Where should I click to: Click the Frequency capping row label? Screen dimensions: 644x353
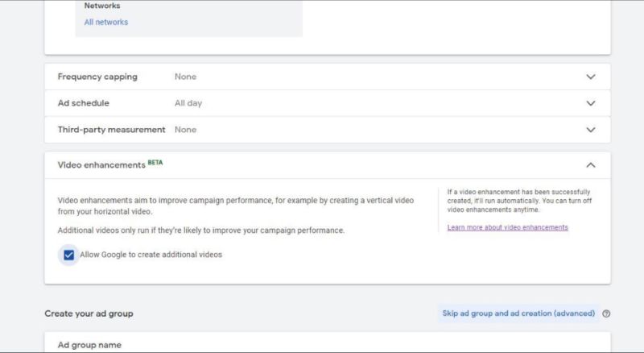coord(97,77)
